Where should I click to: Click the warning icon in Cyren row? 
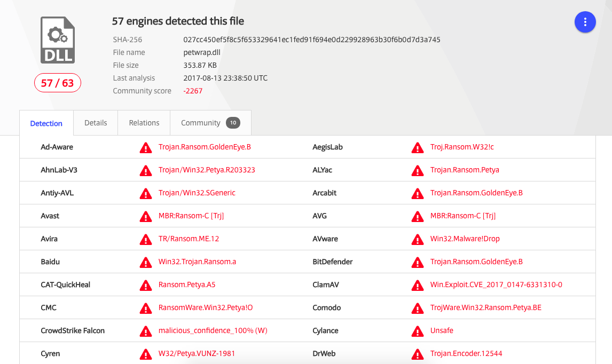(146, 354)
